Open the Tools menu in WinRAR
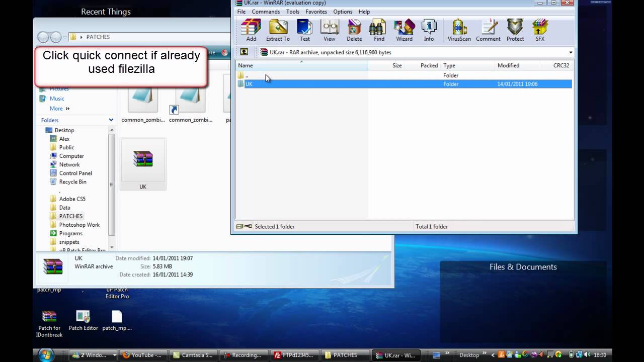Image resolution: width=644 pixels, height=362 pixels. click(293, 12)
